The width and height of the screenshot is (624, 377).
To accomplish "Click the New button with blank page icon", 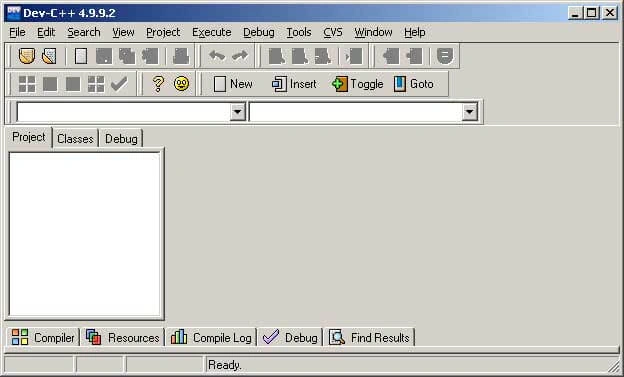I will [x=233, y=84].
